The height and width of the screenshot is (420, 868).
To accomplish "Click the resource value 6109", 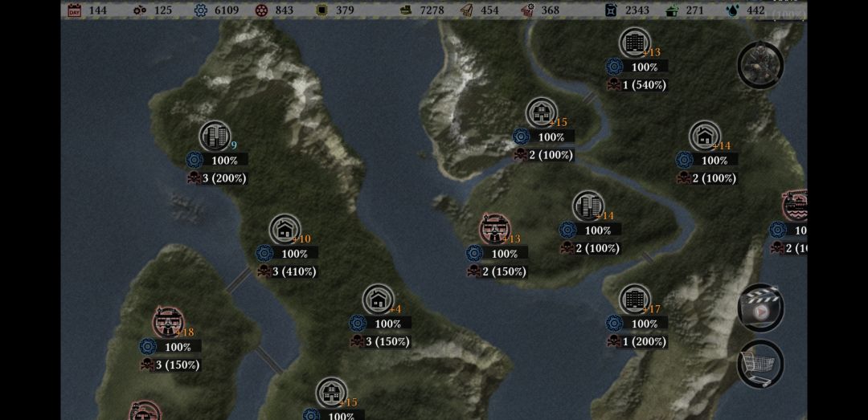I will pos(227,10).
